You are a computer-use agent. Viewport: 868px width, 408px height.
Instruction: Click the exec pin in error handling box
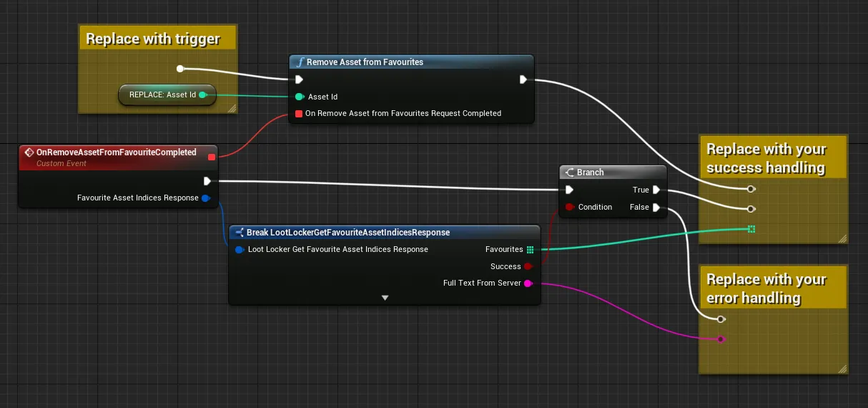click(x=721, y=319)
